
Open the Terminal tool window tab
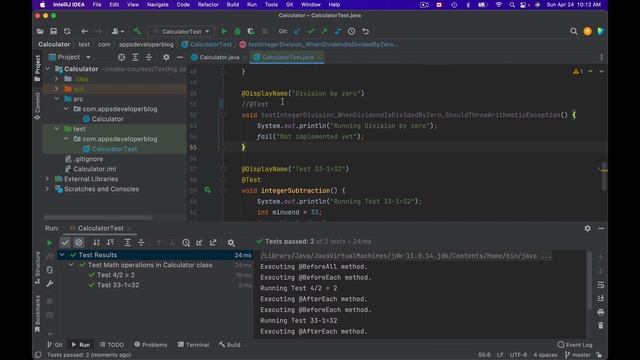click(193, 345)
